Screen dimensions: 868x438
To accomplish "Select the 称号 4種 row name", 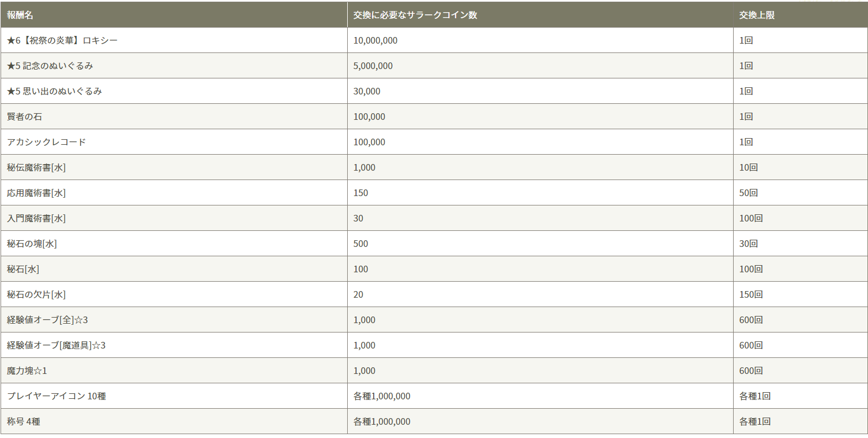I will point(23,422).
